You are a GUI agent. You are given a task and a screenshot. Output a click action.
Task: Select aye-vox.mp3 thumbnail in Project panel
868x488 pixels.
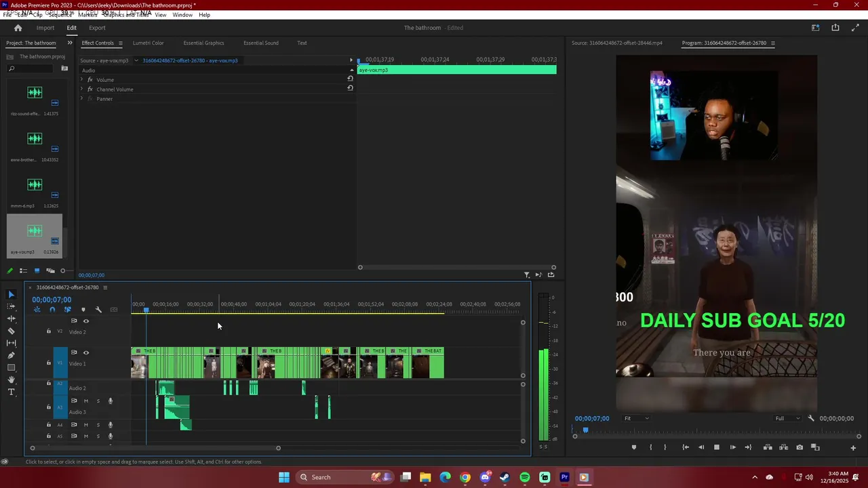pos(35,231)
